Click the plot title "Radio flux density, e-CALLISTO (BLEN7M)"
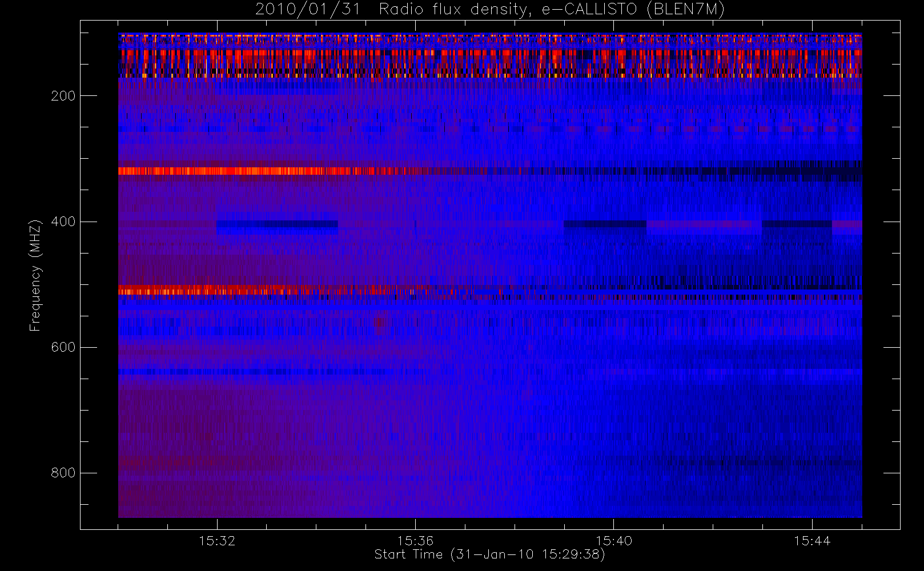Screen dimensions: 924x571 point(552,10)
